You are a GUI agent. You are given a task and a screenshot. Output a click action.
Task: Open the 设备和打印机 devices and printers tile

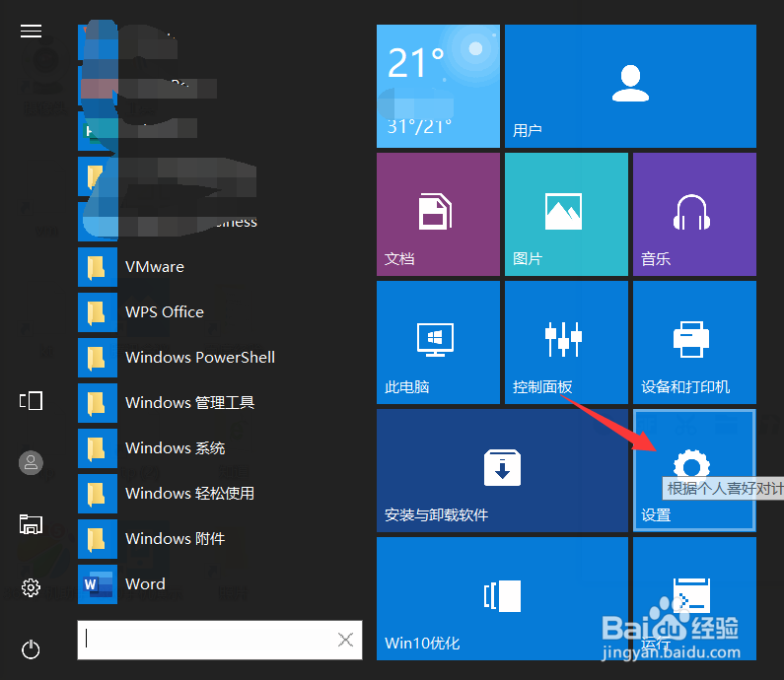pos(694,342)
